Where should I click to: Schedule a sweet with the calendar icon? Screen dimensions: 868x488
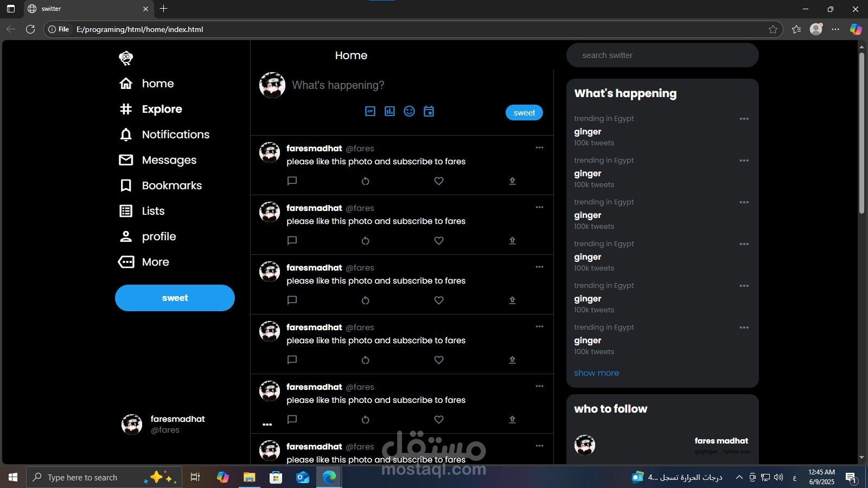[x=429, y=111]
